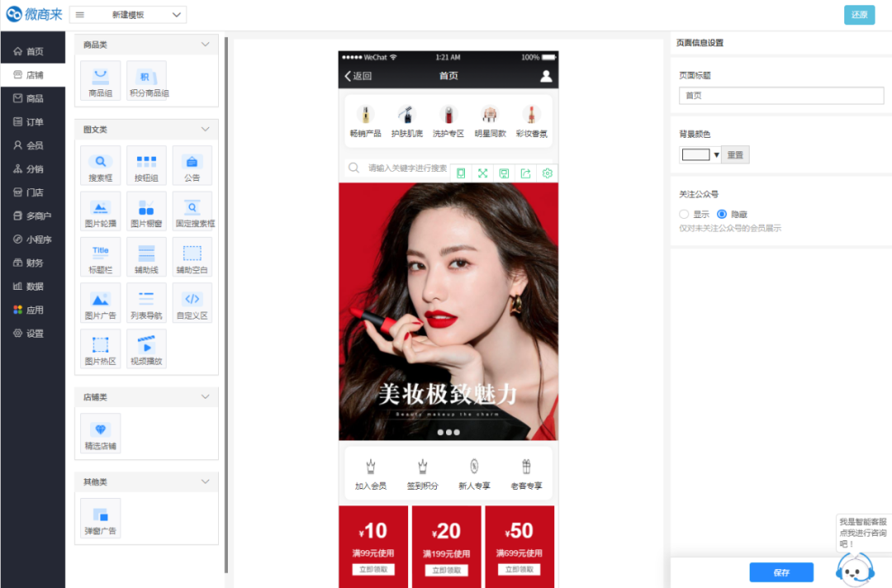Collapse the 店铺类 section

[206, 397]
